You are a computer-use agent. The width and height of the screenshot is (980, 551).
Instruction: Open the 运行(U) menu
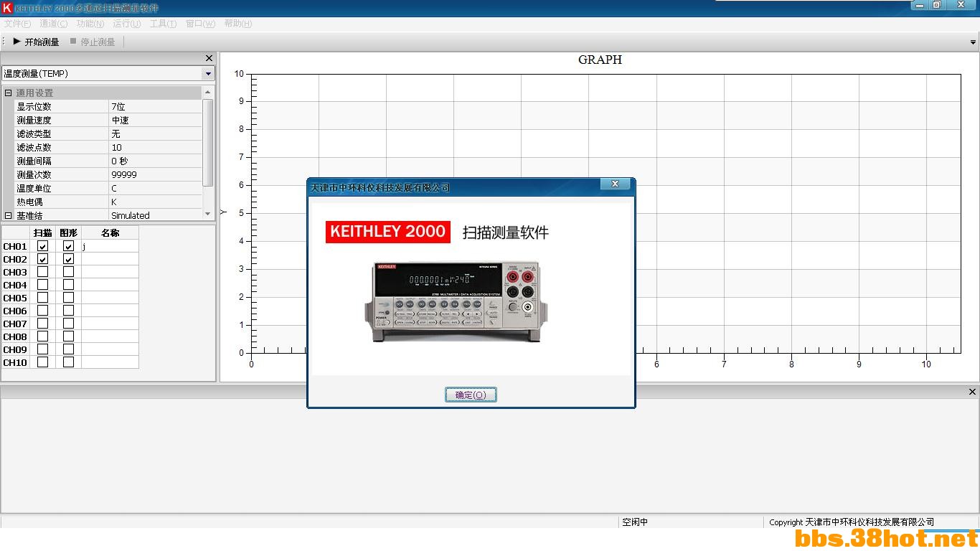click(127, 24)
